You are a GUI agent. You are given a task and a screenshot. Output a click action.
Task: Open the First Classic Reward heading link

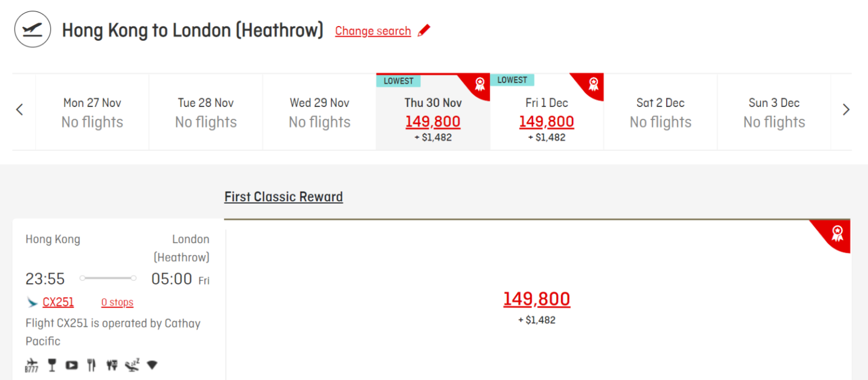284,197
